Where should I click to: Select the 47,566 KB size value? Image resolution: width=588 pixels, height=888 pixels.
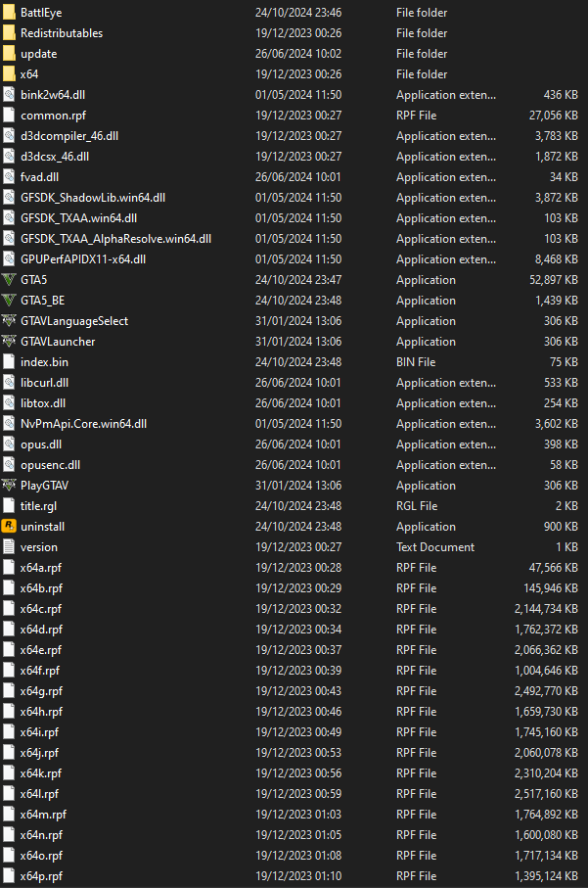(553, 568)
